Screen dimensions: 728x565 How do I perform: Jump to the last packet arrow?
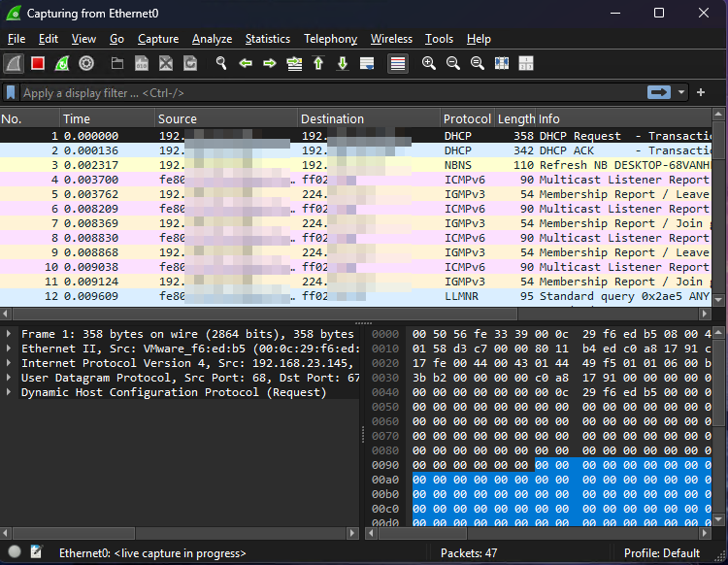pyautogui.click(x=343, y=63)
